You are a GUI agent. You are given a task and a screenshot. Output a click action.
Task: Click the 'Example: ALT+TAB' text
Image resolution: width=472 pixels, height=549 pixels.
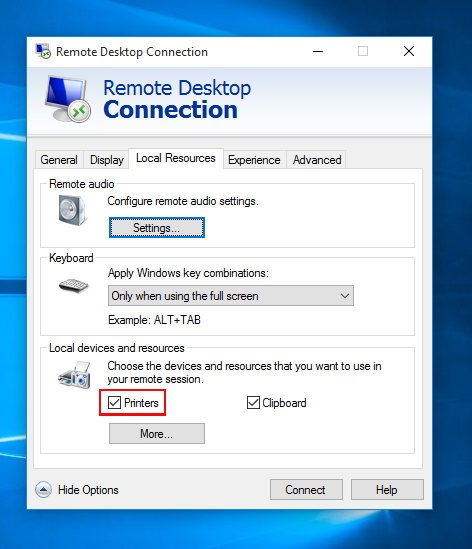[154, 320]
